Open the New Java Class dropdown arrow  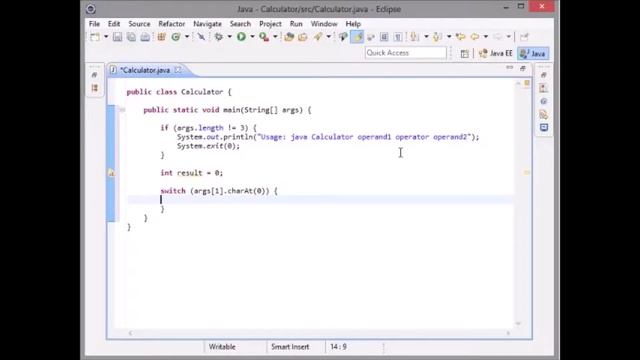(187, 37)
